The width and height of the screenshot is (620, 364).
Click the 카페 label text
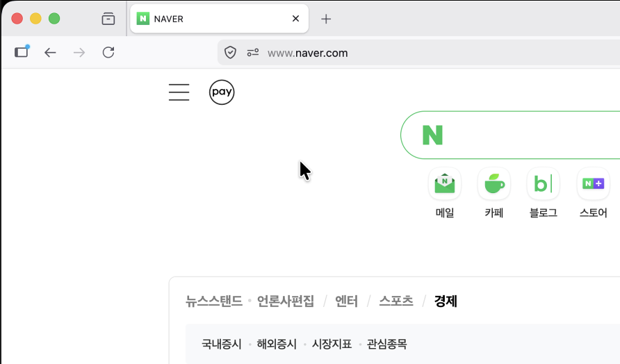pos(494,213)
